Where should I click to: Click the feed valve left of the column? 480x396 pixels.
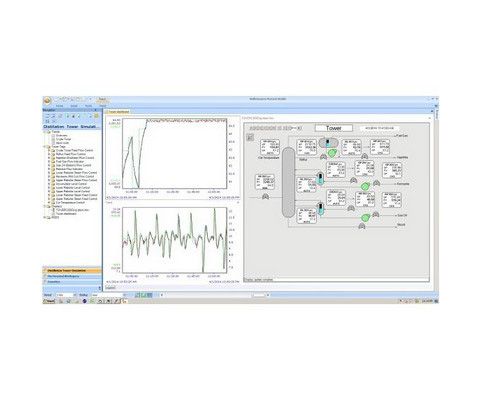(266, 196)
